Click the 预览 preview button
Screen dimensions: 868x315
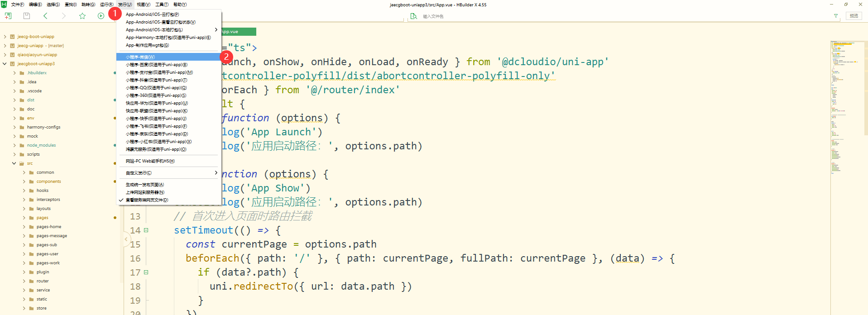(854, 16)
